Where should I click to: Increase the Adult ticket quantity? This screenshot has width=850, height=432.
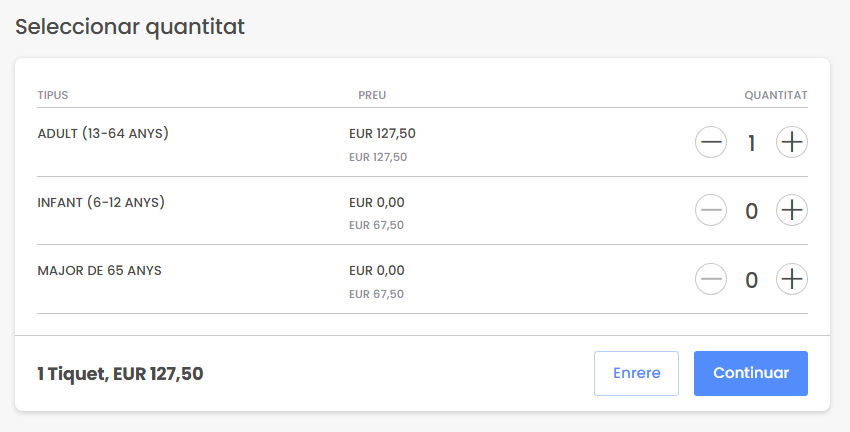tap(792, 143)
